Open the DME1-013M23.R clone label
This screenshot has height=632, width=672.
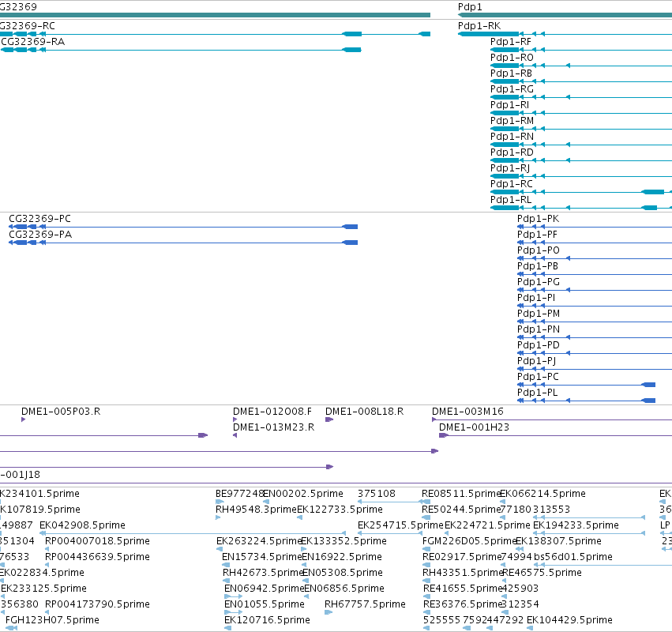pos(273,427)
